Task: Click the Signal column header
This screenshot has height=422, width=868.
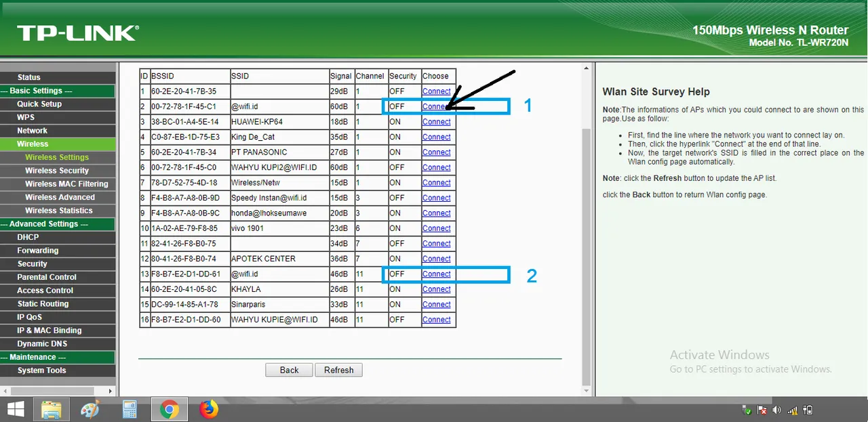Action: click(x=340, y=76)
